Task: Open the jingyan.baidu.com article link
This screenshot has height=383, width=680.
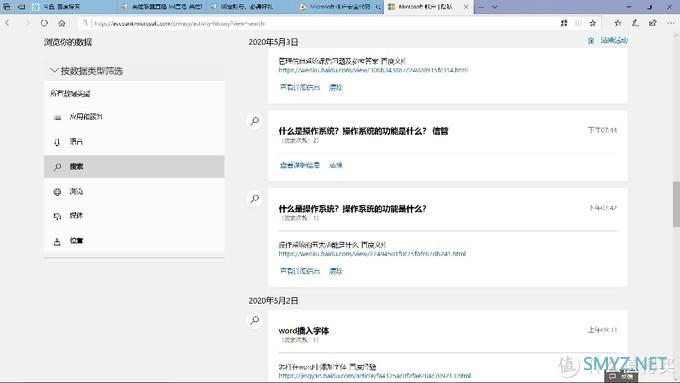Action: tap(375, 376)
